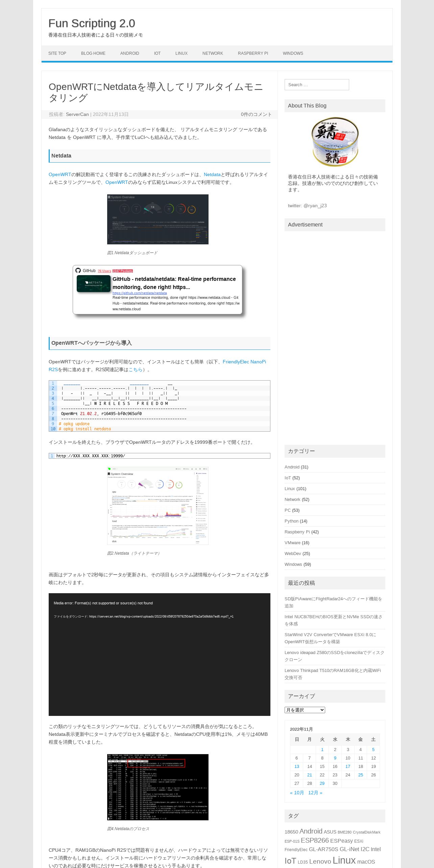This screenshot has height=868, width=434.
Task: Open Netdata logo thumbnail in GitHub card
Action: click(94, 284)
